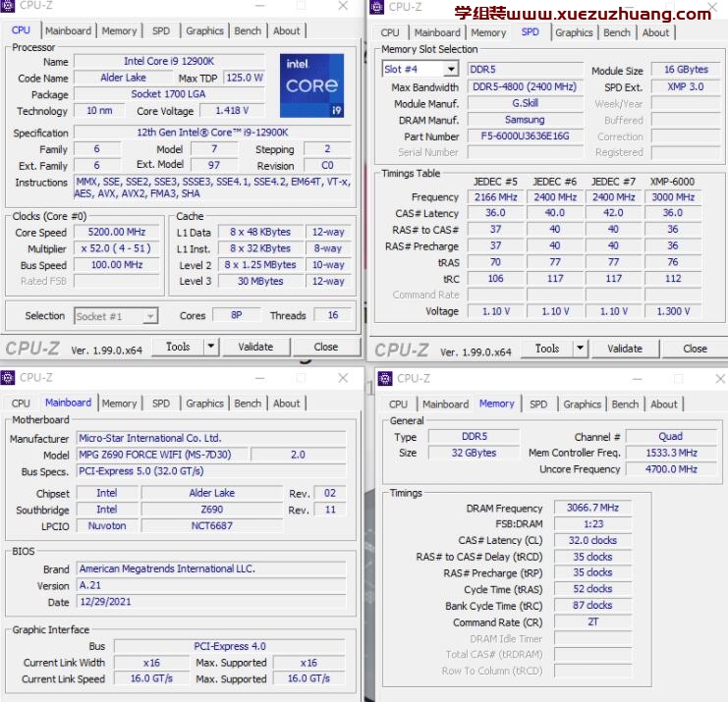Open About tab in Mainboard window
The width and height of the screenshot is (728, 702).
click(x=287, y=404)
